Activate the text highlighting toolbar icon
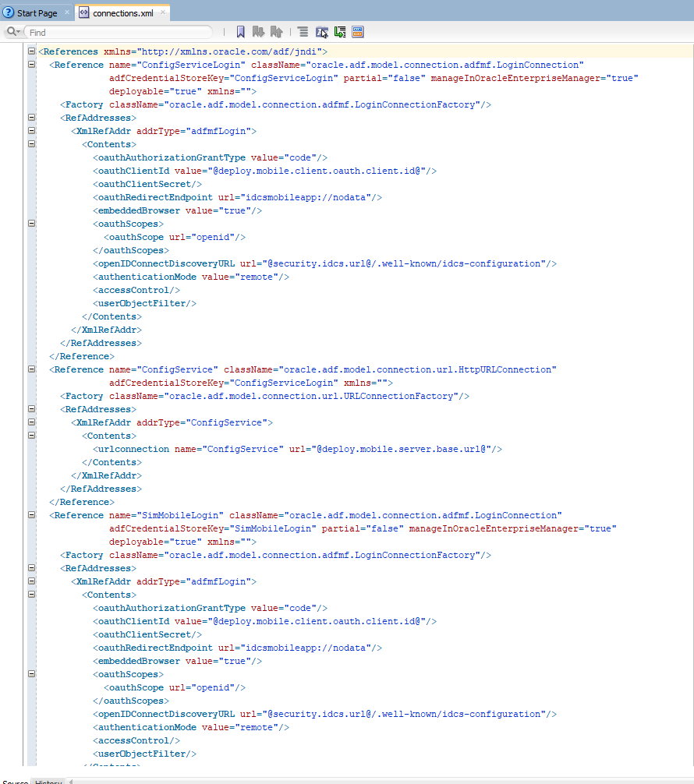The width and height of the screenshot is (694, 784). [x=321, y=31]
